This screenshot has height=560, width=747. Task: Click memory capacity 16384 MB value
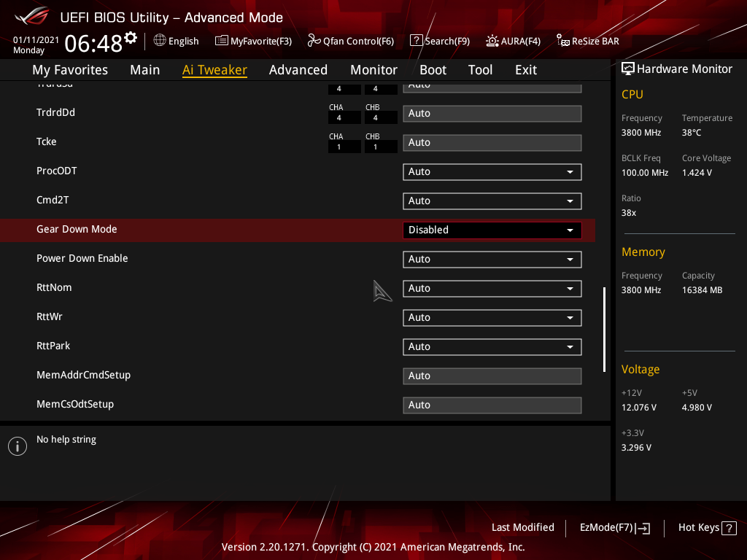702,290
